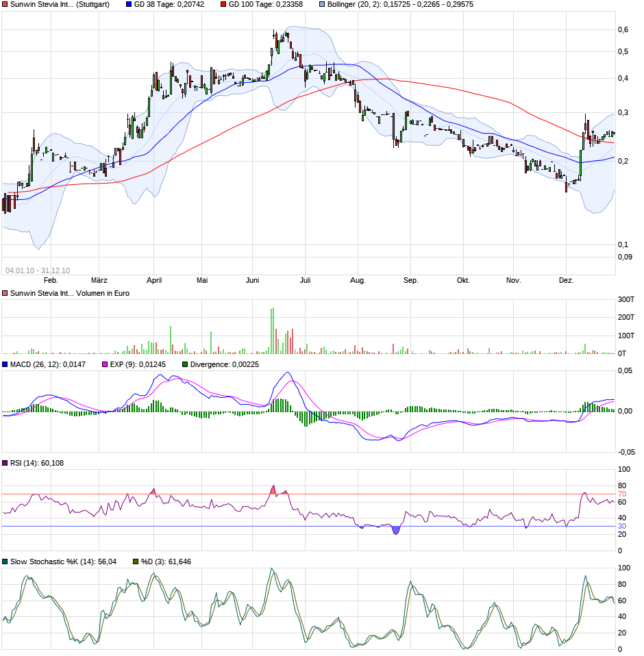Click the 'Okt.' month axis label
Viewport: 644px width, 656px height.
tap(463, 280)
